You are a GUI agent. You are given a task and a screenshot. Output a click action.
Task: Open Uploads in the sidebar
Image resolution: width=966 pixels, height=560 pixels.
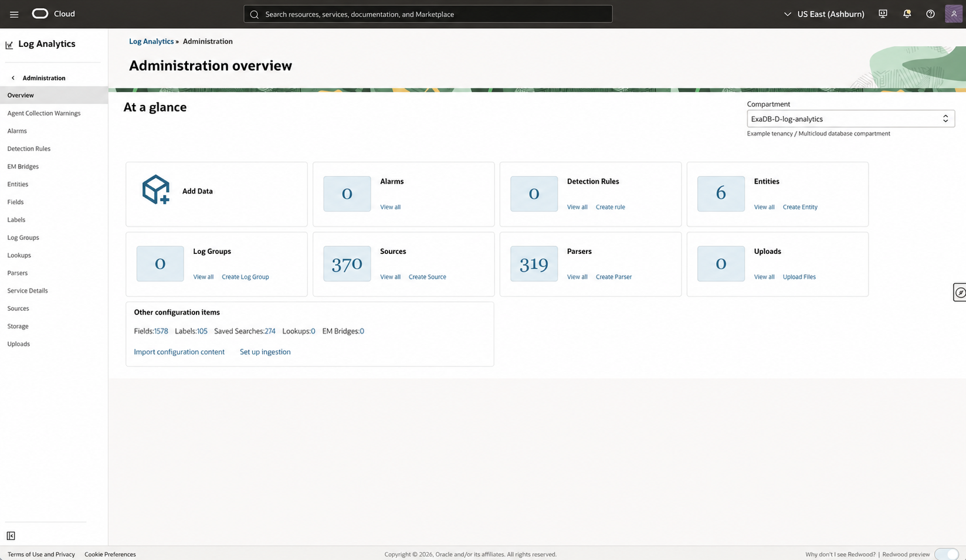pos(18,344)
